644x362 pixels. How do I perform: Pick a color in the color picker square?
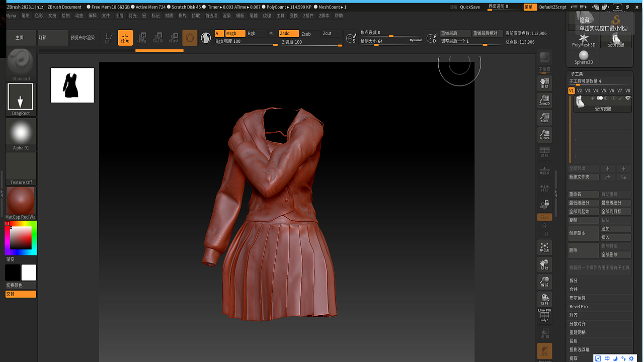click(21, 237)
